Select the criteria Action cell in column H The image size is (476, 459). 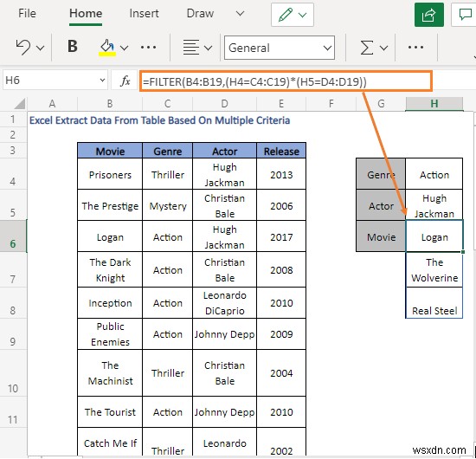coord(434,174)
